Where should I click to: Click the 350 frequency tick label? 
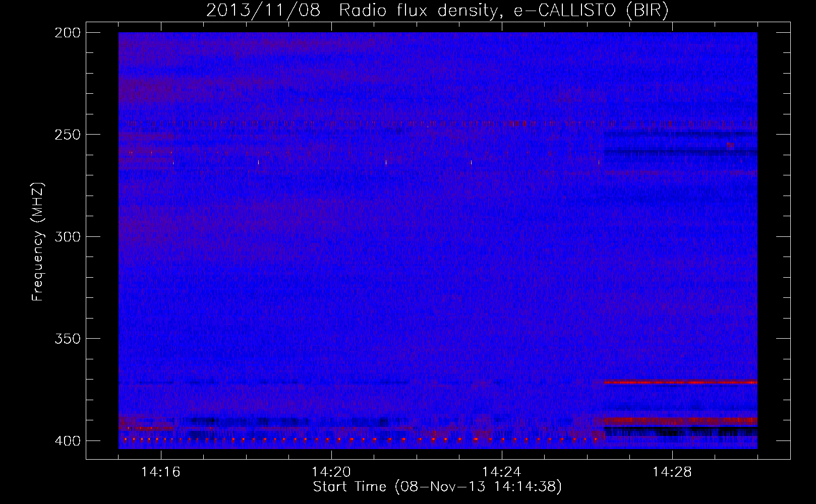click(x=68, y=339)
